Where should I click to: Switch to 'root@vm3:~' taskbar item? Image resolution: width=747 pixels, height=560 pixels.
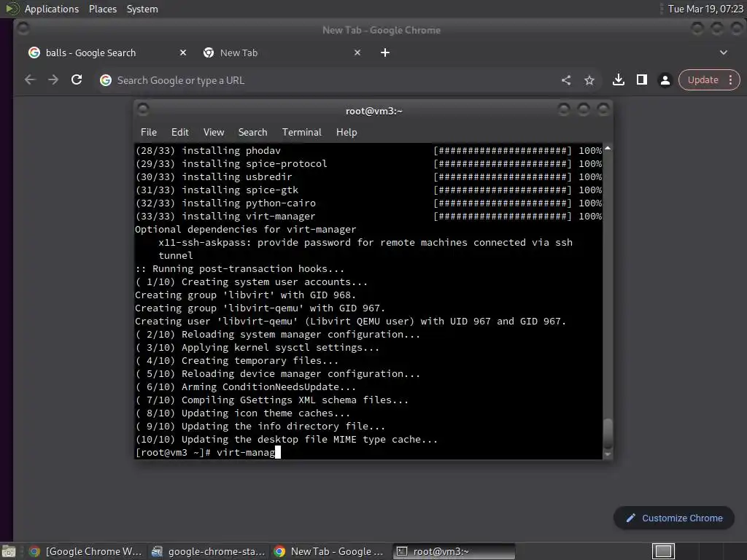(x=454, y=551)
